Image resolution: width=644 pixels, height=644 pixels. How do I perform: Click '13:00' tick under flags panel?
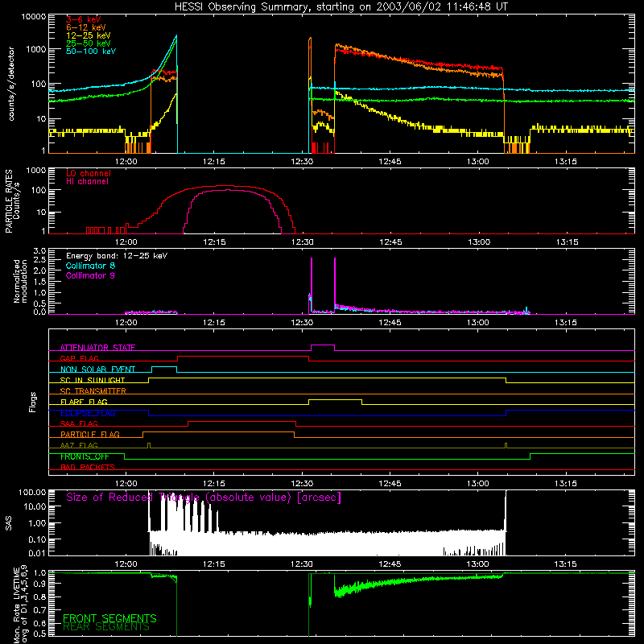[477, 484]
